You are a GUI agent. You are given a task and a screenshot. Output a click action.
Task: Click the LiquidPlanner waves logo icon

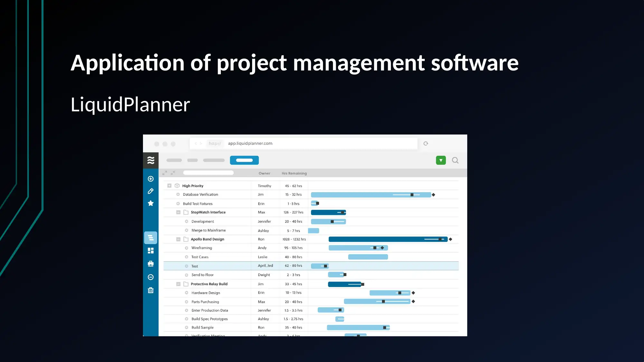(151, 160)
